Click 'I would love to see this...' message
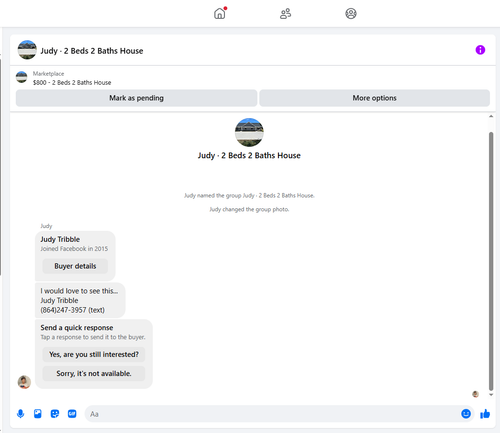Screen dimensions: 500x433 coord(79,291)
